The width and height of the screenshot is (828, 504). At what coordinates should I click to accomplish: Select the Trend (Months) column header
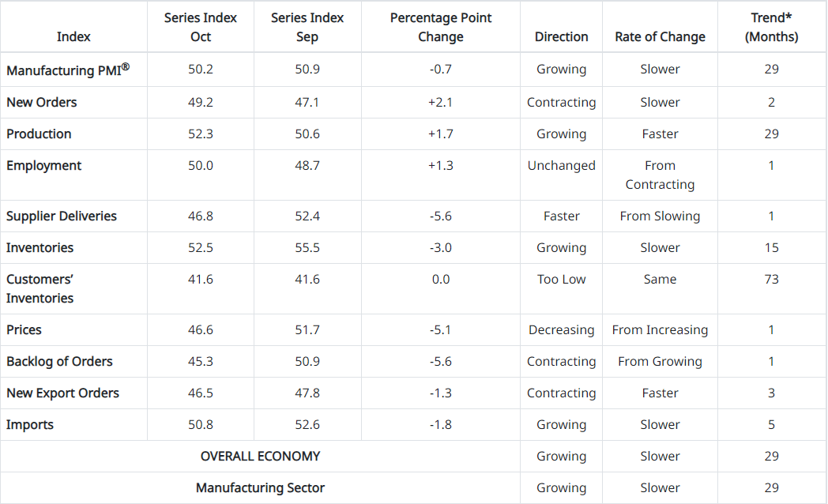(x=771, y=27)
